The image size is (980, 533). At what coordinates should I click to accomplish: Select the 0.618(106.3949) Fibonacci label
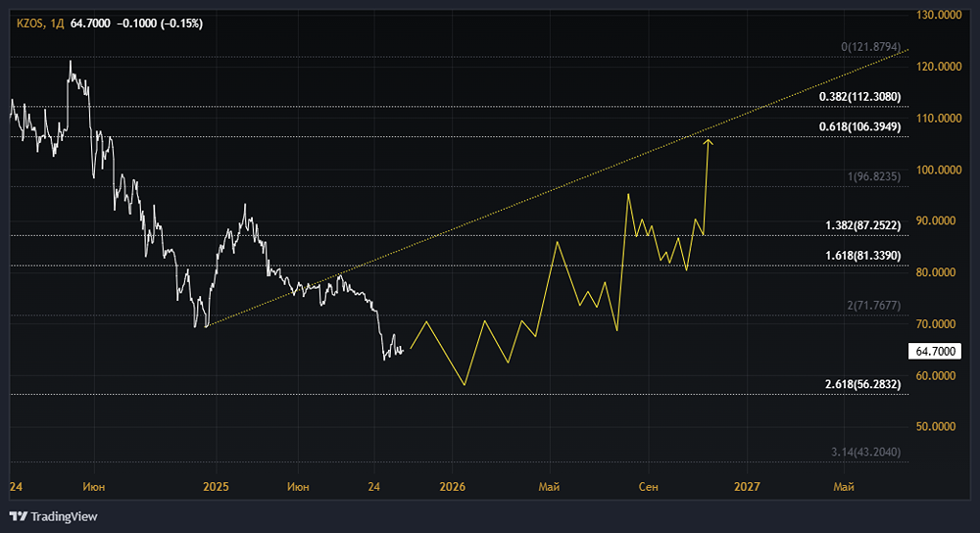860,126
